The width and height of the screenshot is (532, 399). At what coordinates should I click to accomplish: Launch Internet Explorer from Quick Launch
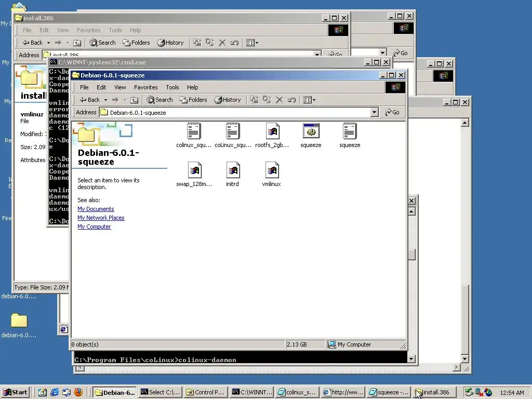(54, 393)
